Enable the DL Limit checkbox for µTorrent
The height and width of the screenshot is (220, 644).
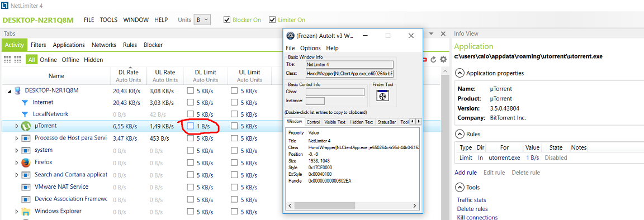pyautogui.click(x=190, y=126)
